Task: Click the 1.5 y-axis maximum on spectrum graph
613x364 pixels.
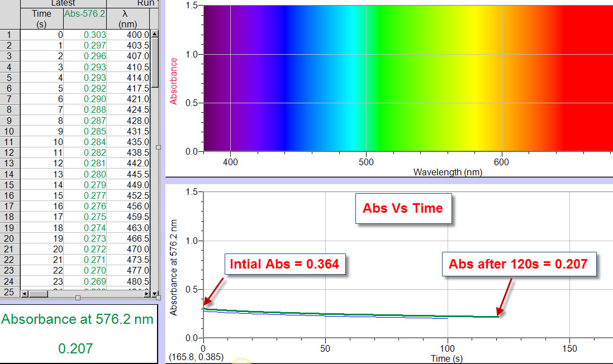Action: [x=192, y=6]
